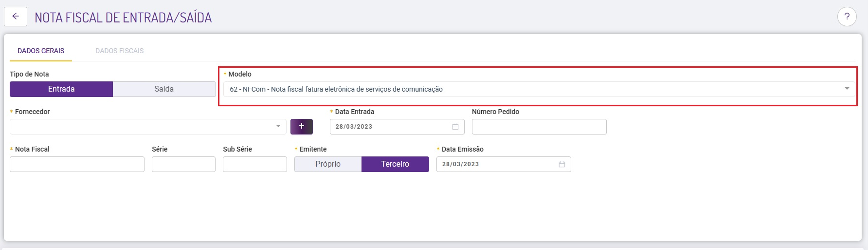Screen dimensions: 868x250
Task: Set Emitente to Próprio
Action: (328, 164)
